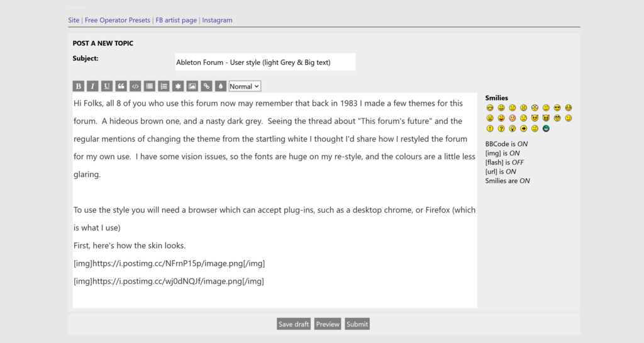
Task: Click the '[flash] is OFF' status text
Action: (504, 162)
